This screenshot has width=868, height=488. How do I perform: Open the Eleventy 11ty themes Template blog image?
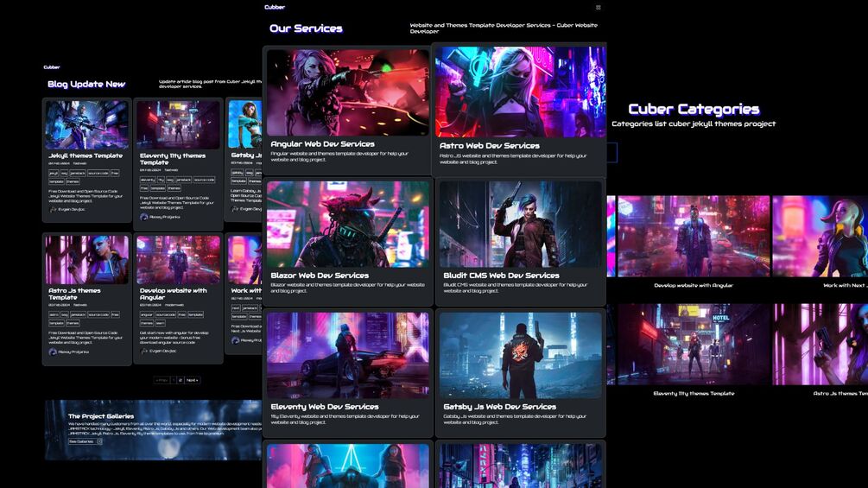pos(178,124)
